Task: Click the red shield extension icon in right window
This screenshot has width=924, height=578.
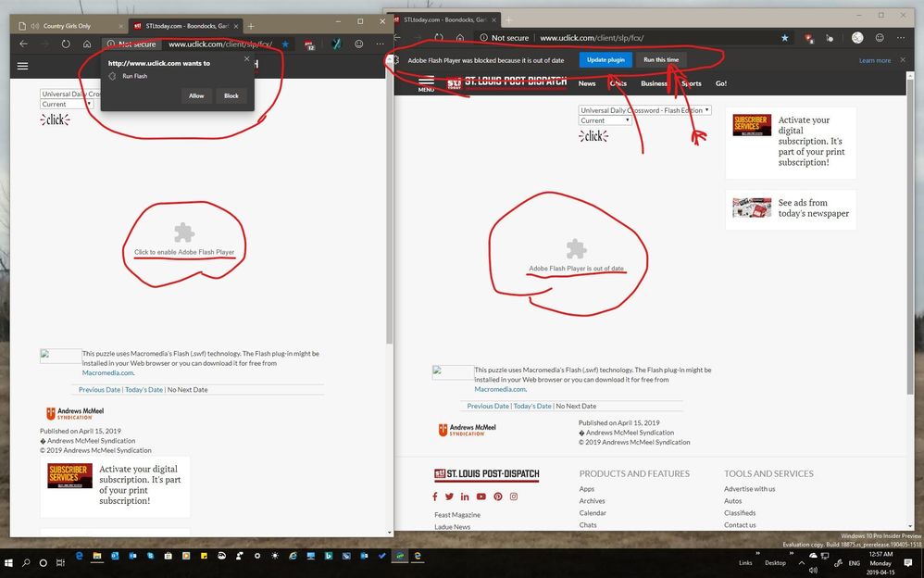Action: tap(808, 38)
